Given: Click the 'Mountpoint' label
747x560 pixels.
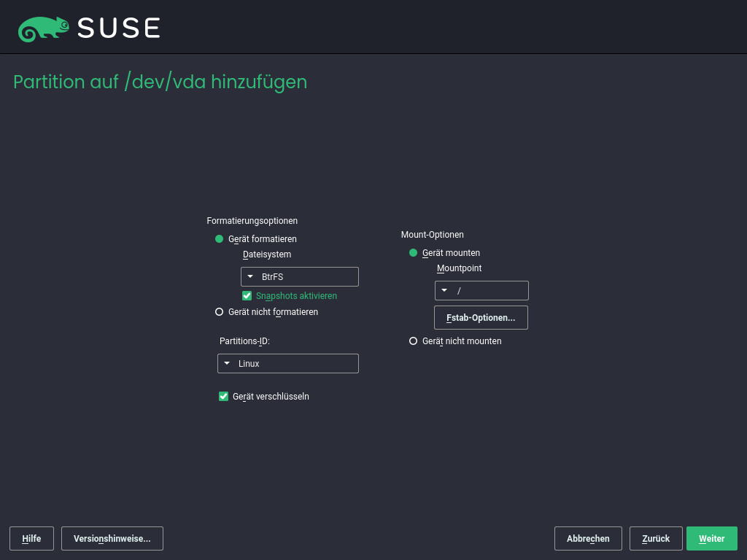Looking at the screenshot, I should coord(460,268).
